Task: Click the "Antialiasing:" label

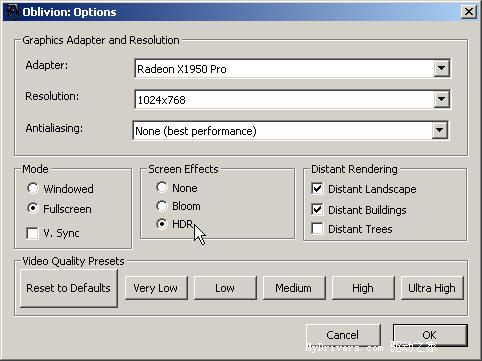Action: pyautogui.click(x=54, y=128)
